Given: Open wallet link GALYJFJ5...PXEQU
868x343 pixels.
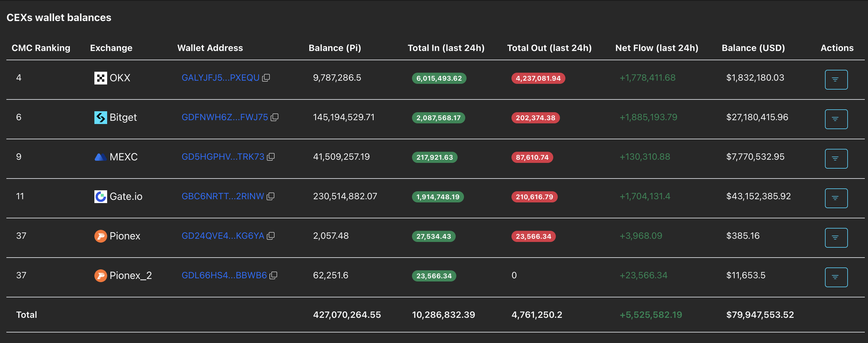Looking at the screenshot, I should pos(220,78).
